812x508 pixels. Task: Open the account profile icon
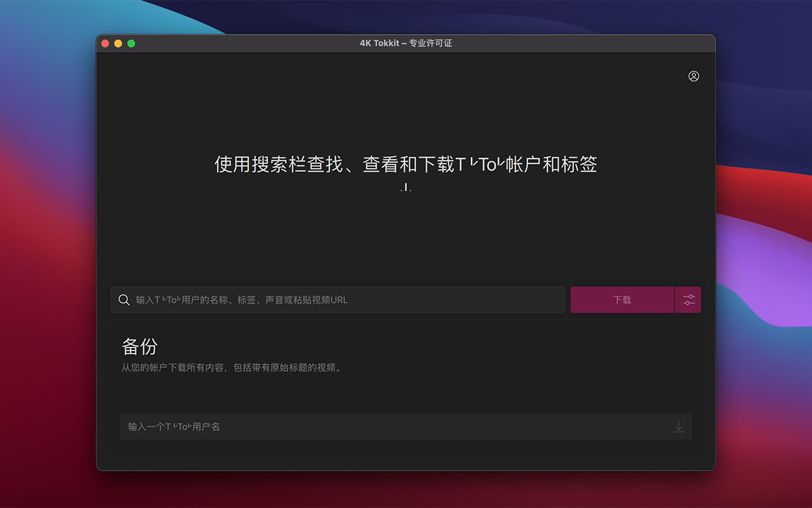(x=694, y=76)
